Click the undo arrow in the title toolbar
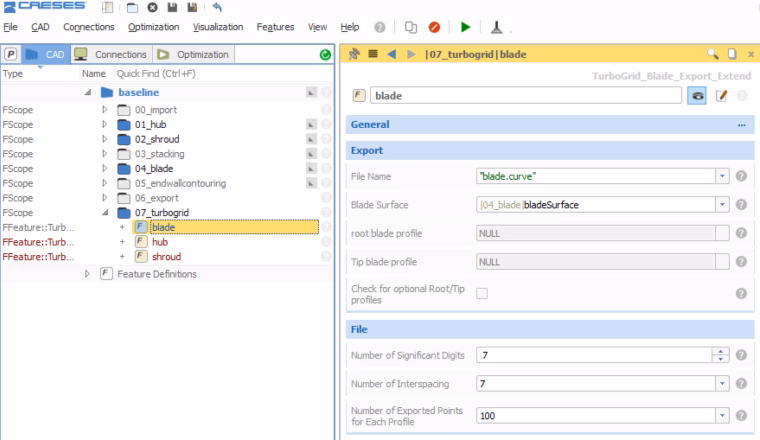 click(x=217, y=7)
